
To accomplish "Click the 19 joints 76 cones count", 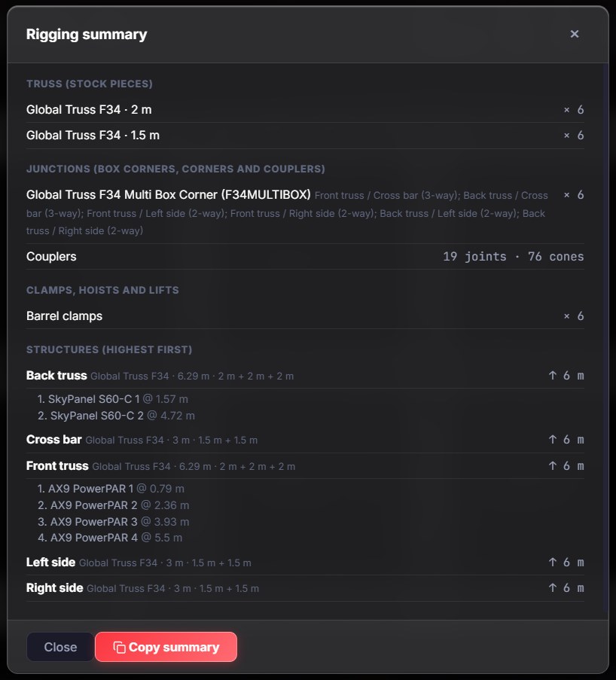I will [x=513, y=256].
